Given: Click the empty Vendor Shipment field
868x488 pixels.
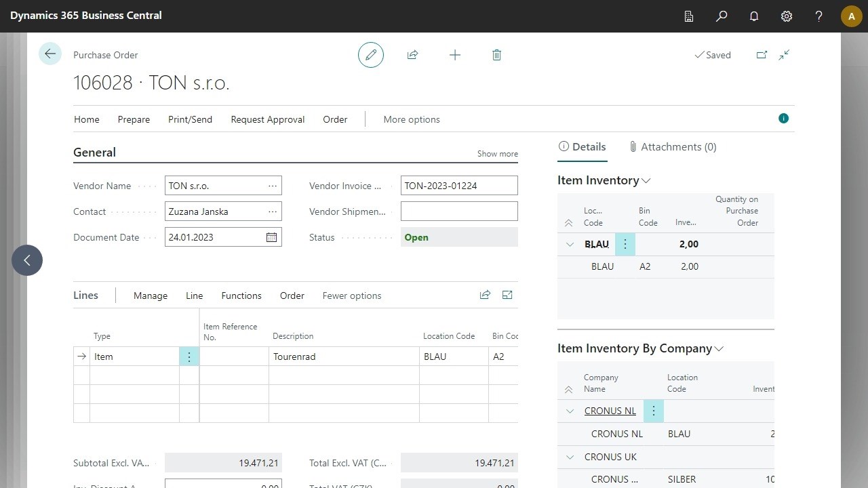Looking at the screenshot, I should 458,211.
